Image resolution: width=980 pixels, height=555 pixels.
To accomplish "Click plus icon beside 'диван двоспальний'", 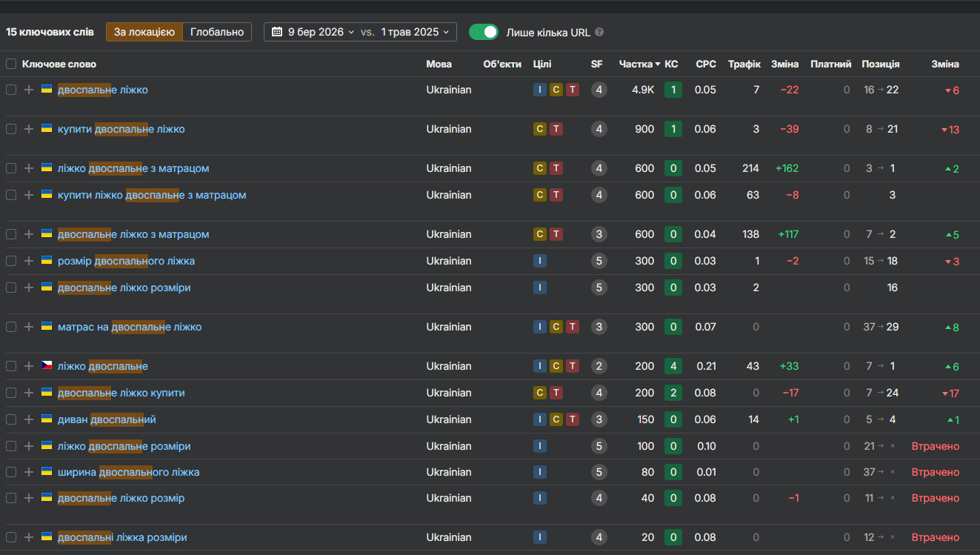I will tap(29, 419).
